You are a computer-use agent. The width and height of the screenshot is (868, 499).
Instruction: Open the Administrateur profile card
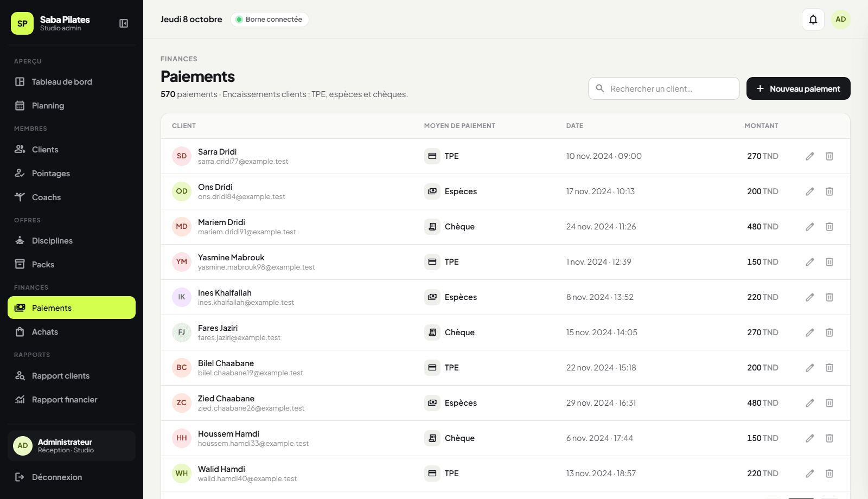click(x=72, y=446)
